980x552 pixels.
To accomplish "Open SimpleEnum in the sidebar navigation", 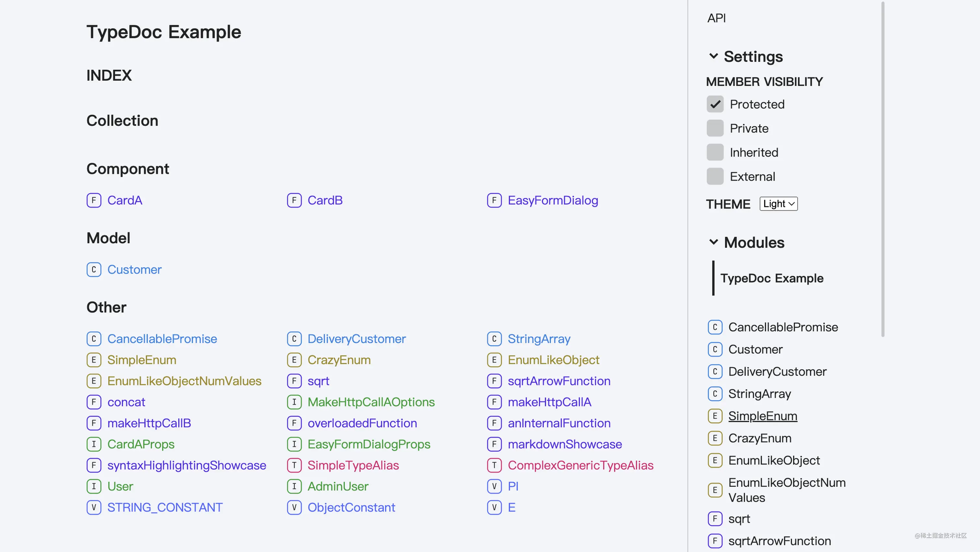I will tap(763, 416).
